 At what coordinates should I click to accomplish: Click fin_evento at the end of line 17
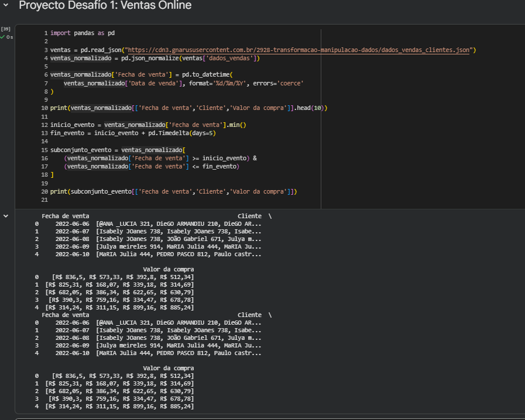click(x=220, y=167)
